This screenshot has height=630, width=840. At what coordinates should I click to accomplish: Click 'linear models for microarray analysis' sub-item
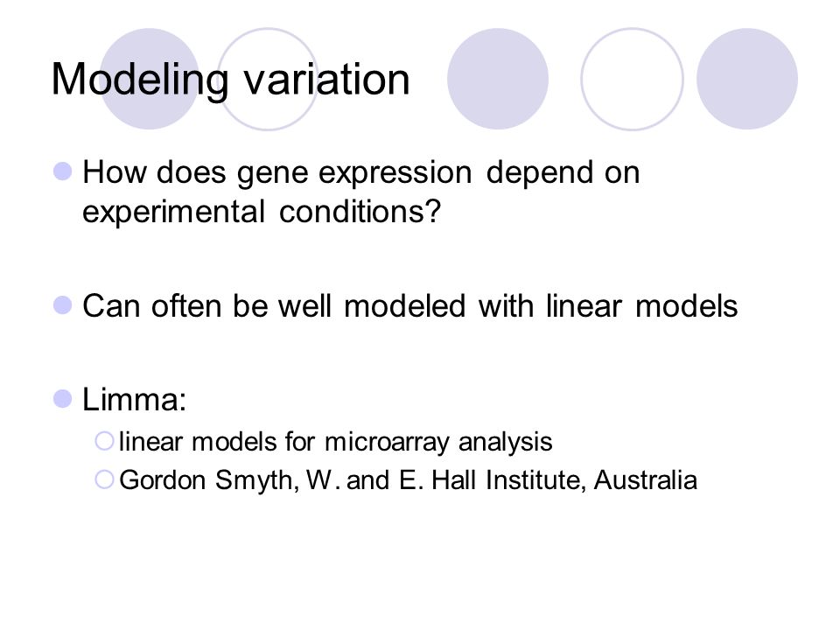click(x=335, y=443)
